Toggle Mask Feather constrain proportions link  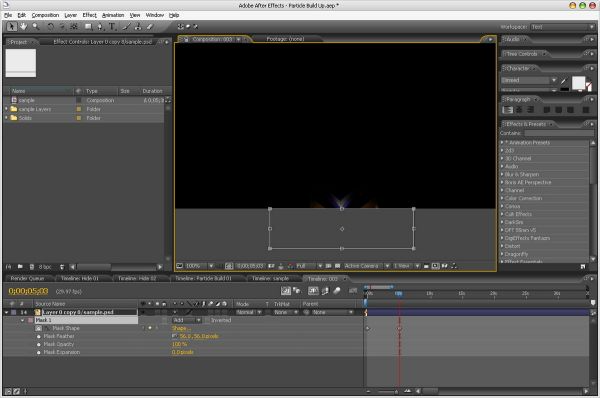point(175,336)
